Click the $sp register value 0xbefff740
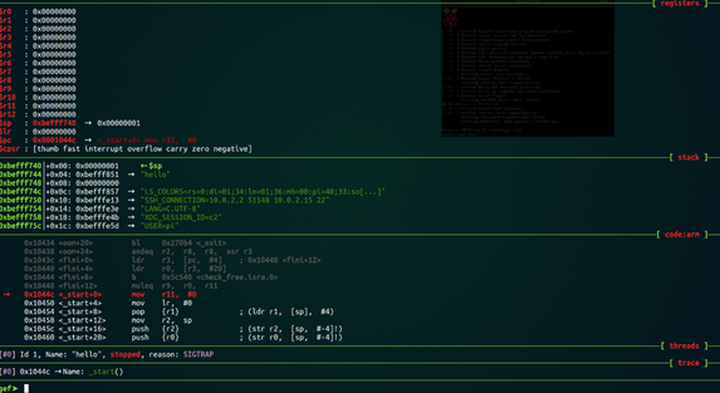Screen dimensions: 720x393 [54, 123]
